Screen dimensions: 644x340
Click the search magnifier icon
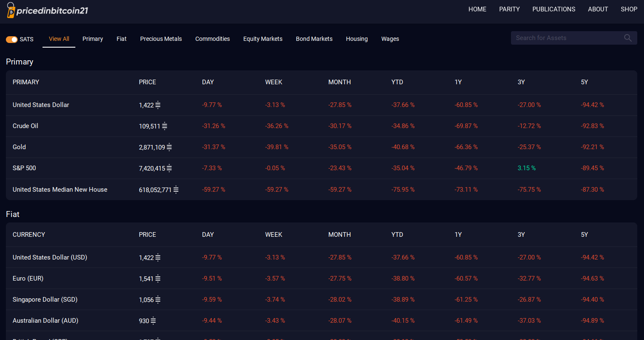click(628, 38)
